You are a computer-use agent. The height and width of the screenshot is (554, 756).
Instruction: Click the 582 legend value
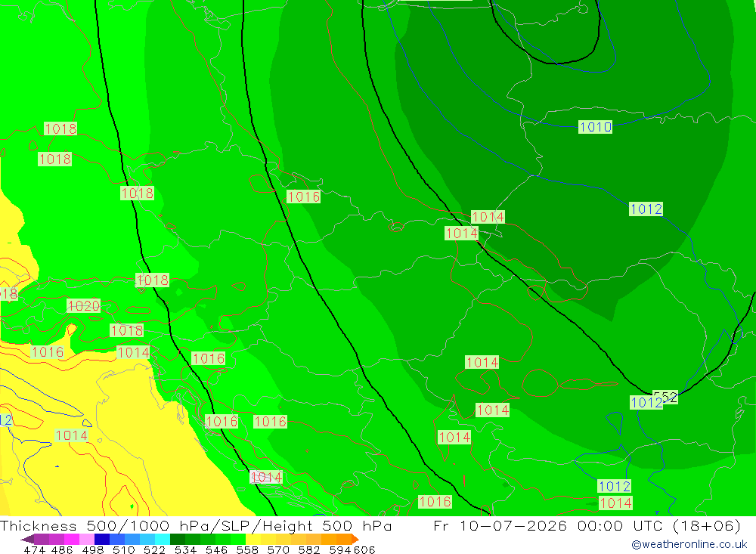[308, 549]
